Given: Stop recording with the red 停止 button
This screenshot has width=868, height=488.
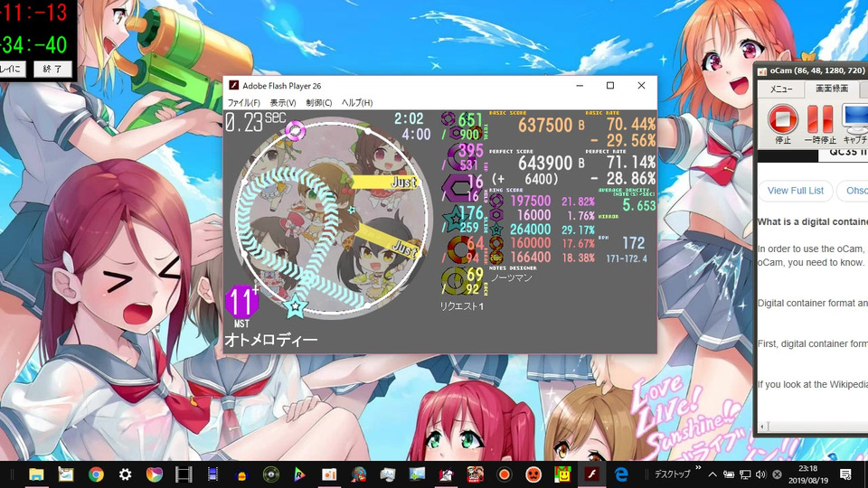Looking at the screenshot, I should tap(783, 124).
